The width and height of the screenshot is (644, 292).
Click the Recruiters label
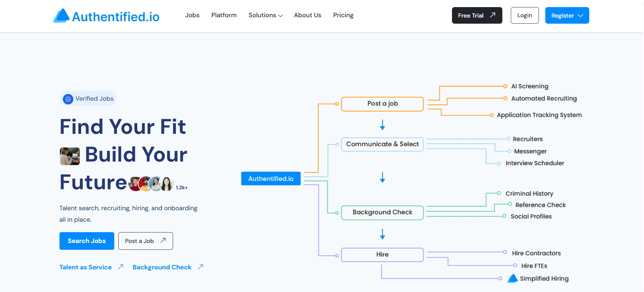click(x=528, y=139)
